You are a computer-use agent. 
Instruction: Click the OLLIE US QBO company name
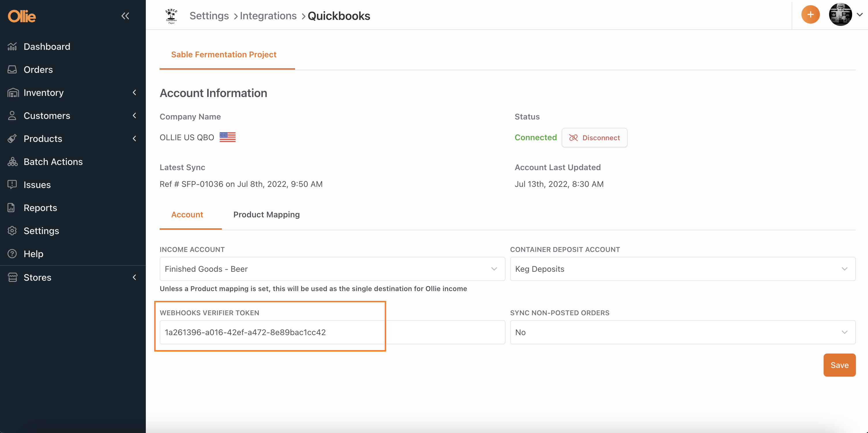pos(187,137)
